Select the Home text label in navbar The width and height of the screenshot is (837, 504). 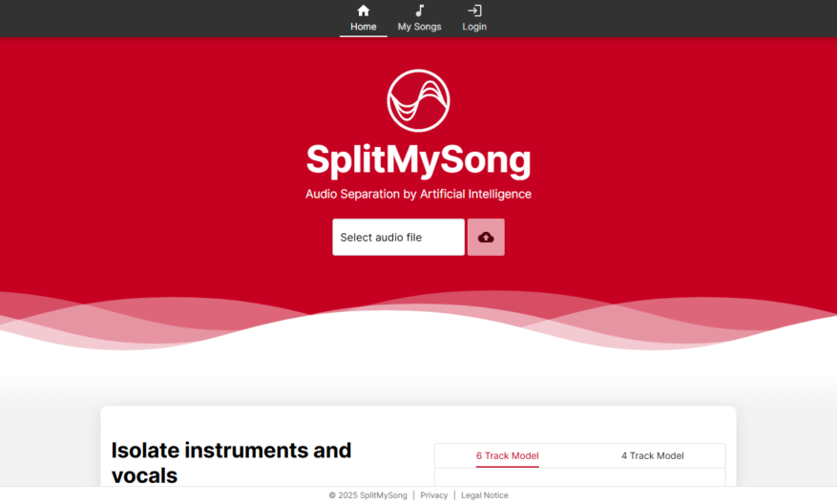pos(363,27)
